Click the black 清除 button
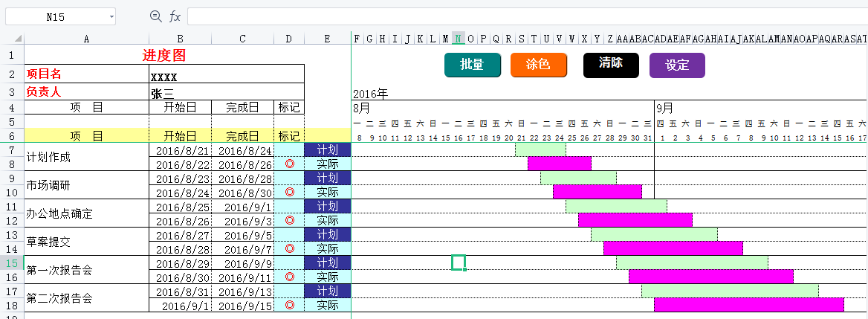 click(x=611, y=64)
